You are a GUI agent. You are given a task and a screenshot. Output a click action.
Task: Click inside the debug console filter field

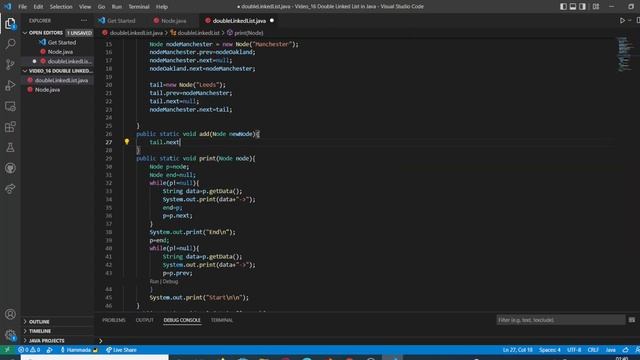pos(560,320)
